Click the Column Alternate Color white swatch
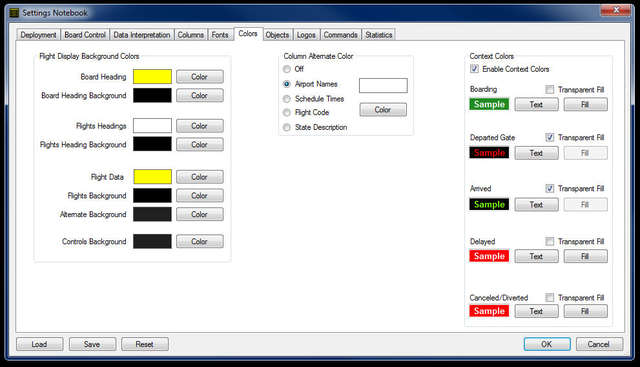Viewport: 640px width, 367px height. pos(383,86)
